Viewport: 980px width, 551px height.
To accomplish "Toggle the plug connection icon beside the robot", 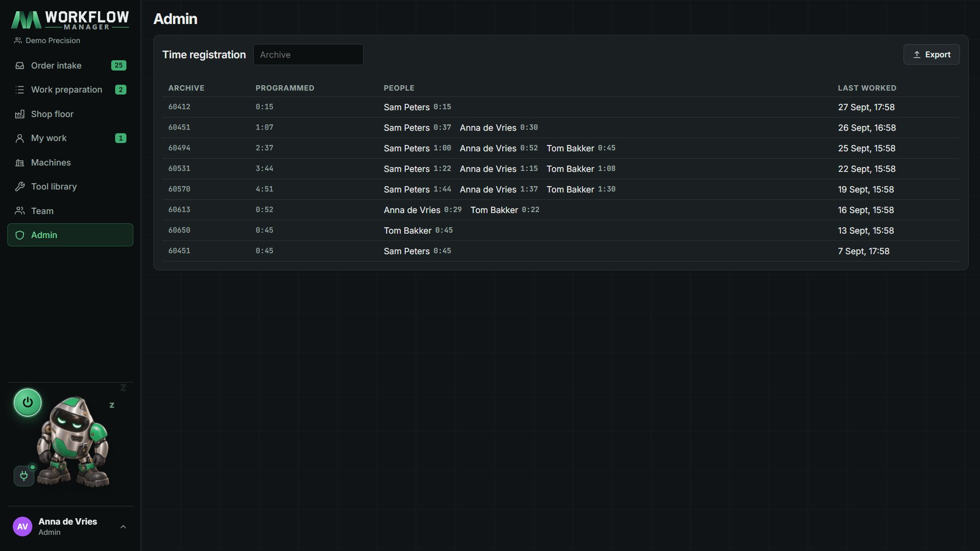I will (24, 476).
